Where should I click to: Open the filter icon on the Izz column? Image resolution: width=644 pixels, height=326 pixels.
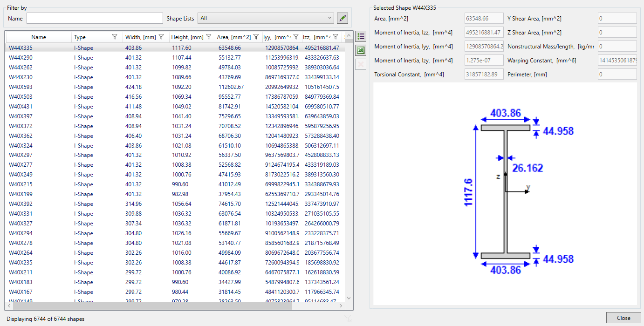(336, 37)
